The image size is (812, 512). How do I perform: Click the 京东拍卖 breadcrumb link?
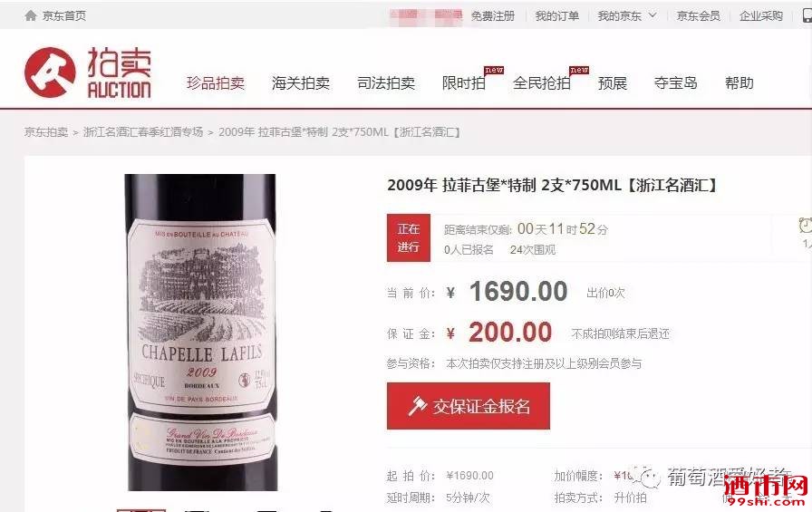(46, 132)
